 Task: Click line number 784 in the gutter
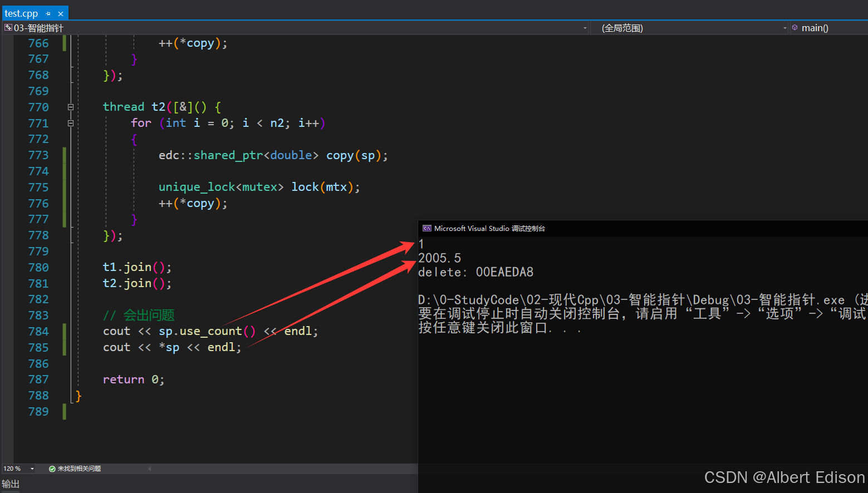[x=38, y=331]
